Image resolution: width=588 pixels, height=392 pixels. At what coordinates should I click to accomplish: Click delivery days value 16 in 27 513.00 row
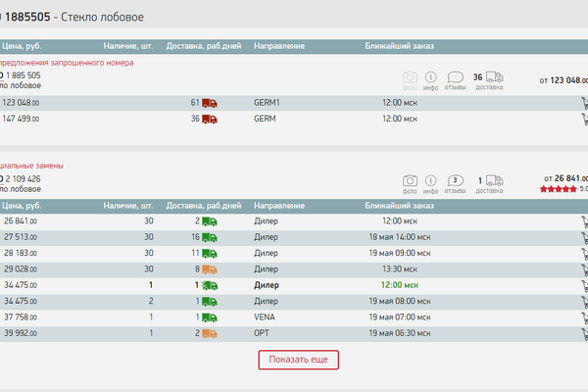coord(195,237)
